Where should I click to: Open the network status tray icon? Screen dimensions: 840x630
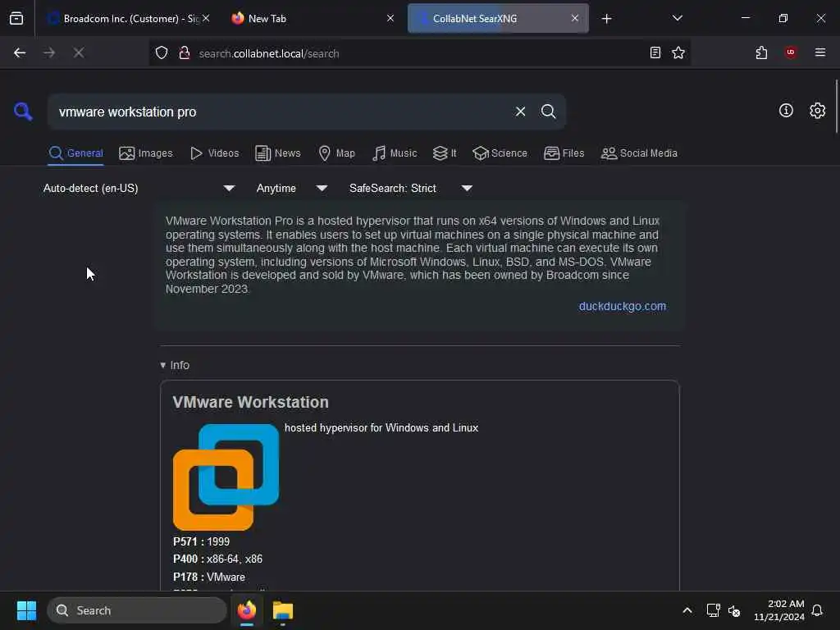(713, 610)
